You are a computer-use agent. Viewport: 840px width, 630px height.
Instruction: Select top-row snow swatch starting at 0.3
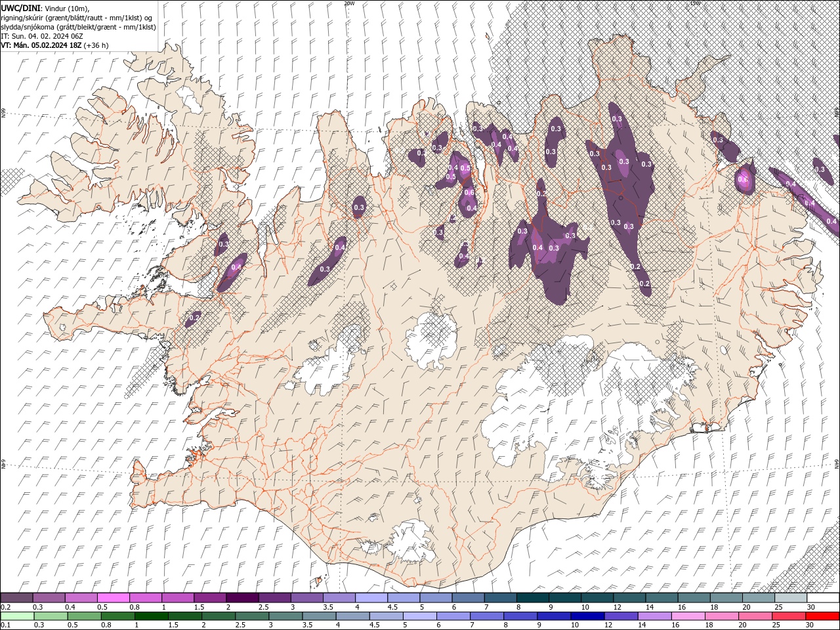point(49,598)
